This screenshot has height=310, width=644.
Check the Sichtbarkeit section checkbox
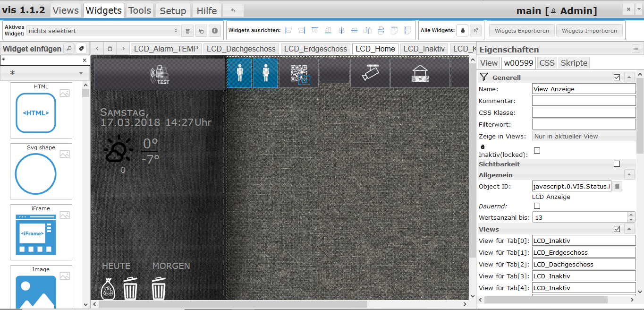click(617, 164)
